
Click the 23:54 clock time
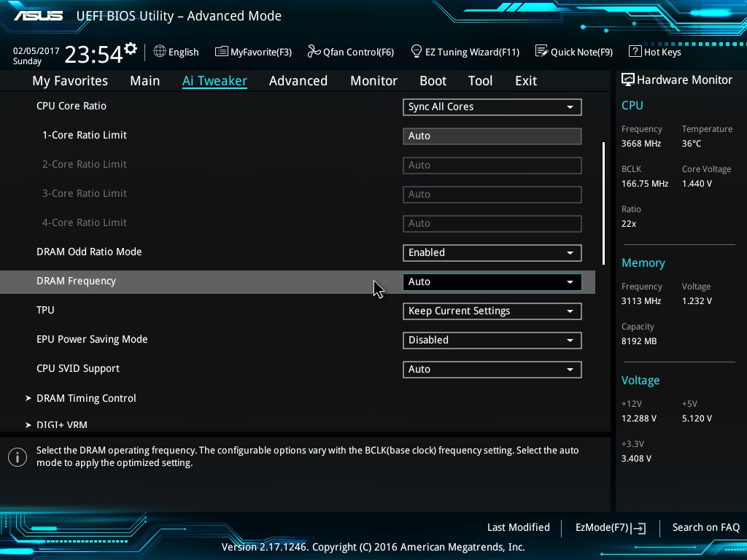coord(93,54)
